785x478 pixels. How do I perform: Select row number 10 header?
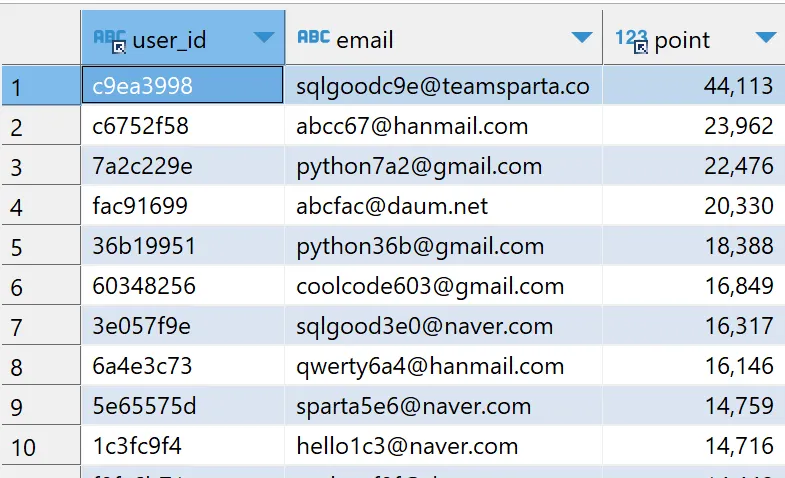pos(41,446)
